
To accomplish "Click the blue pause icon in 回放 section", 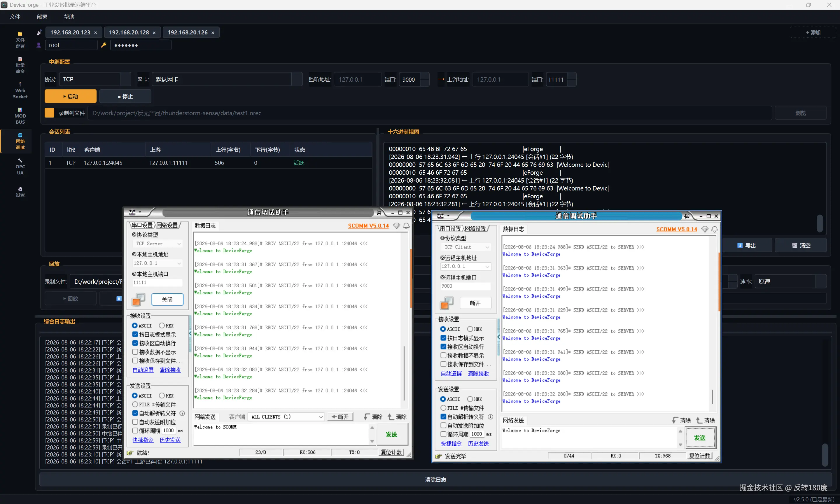I will point(119,299).
